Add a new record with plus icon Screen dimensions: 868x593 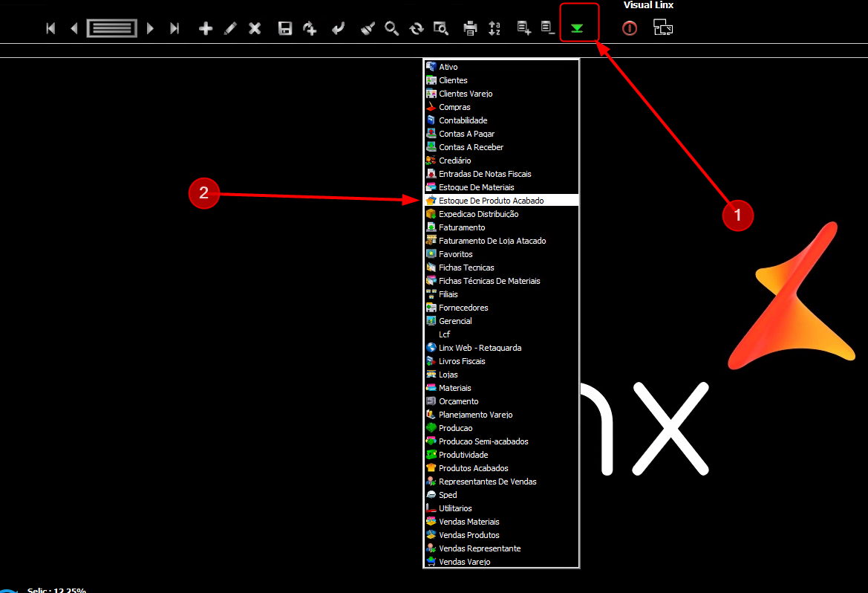click(x=206, y=28)
